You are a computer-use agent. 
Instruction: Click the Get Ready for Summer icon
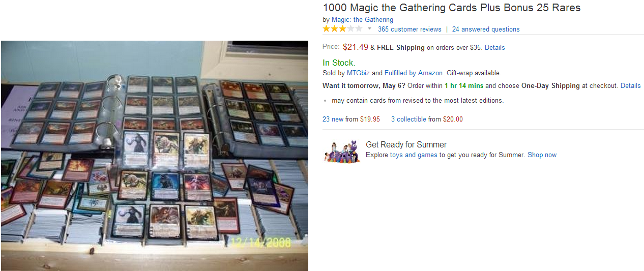click(342, 152)
